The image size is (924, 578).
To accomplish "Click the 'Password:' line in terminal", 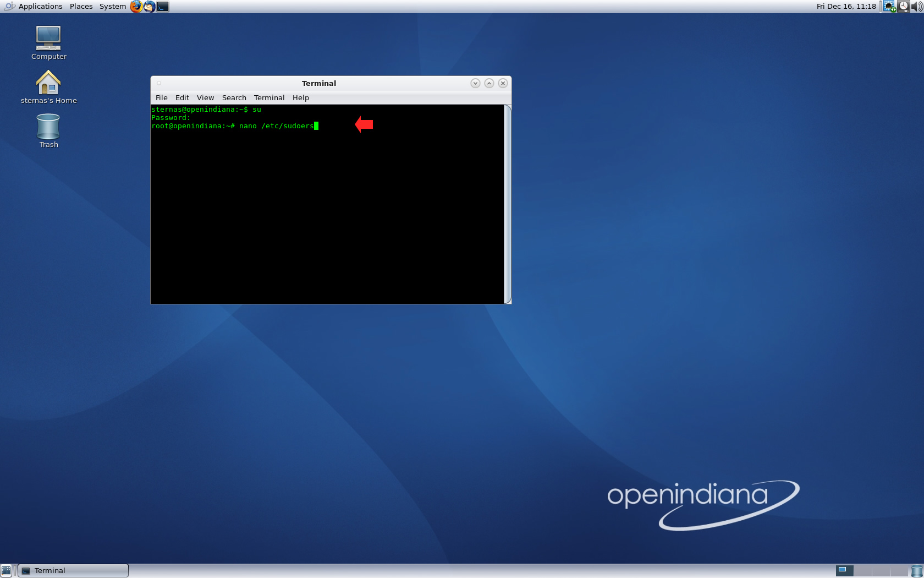I will pos(170,118).
